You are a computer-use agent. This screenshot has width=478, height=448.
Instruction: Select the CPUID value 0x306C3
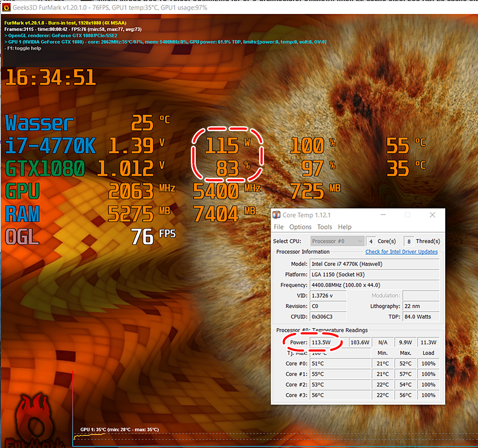click(328, 317)
